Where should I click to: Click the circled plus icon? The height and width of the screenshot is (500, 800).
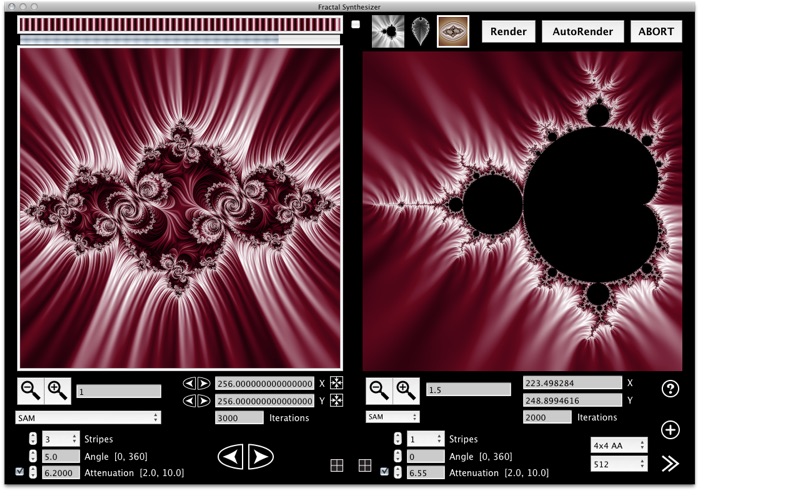pos(670,430)
